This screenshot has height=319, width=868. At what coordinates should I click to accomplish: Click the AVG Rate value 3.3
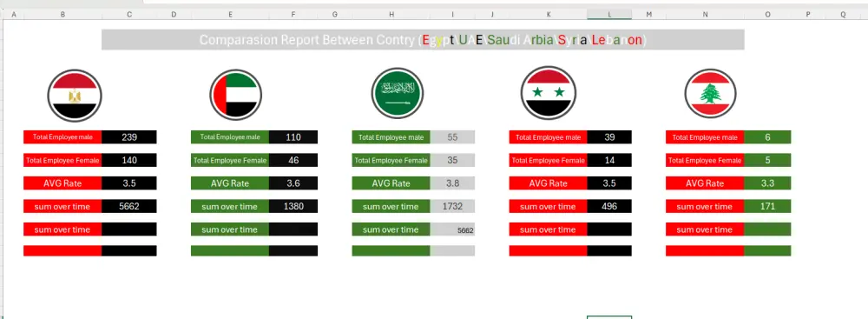pos(768,183)
